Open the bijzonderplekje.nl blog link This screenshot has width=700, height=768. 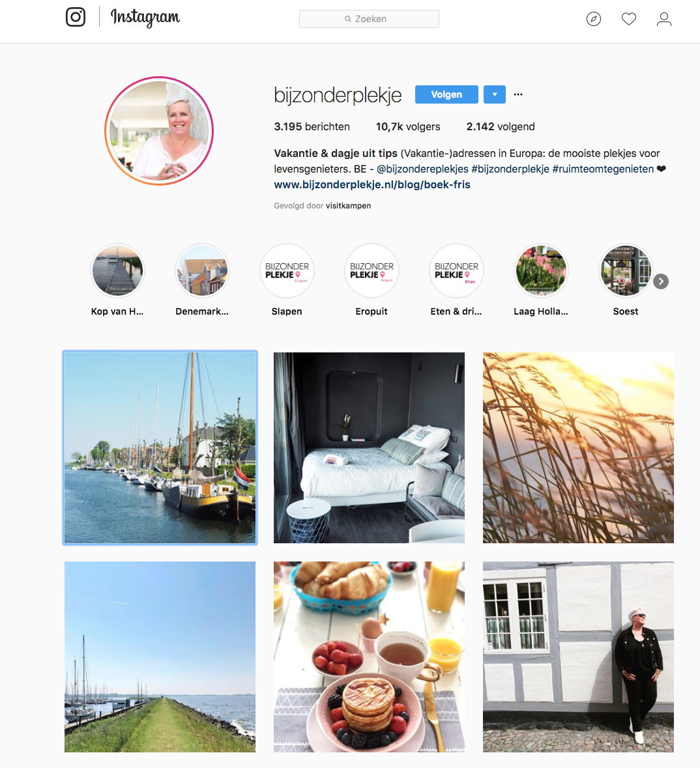372,184
